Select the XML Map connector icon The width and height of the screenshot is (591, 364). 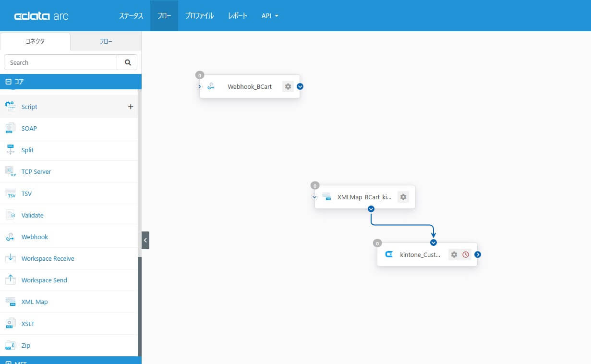pos(10,302)
